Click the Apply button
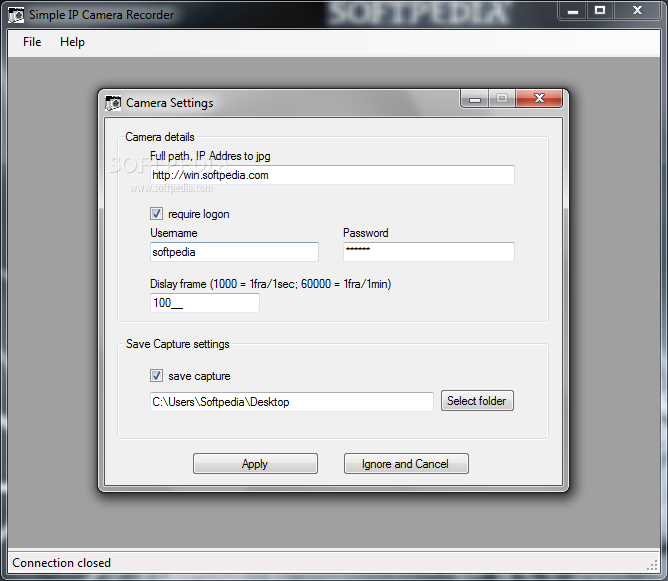Image resolution: width=668 pixels, height=581 pixels. [255, 463]
